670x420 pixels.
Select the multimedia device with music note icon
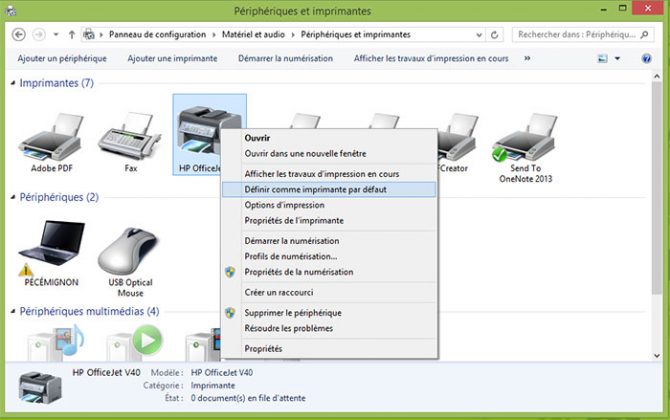coord(56,342)
